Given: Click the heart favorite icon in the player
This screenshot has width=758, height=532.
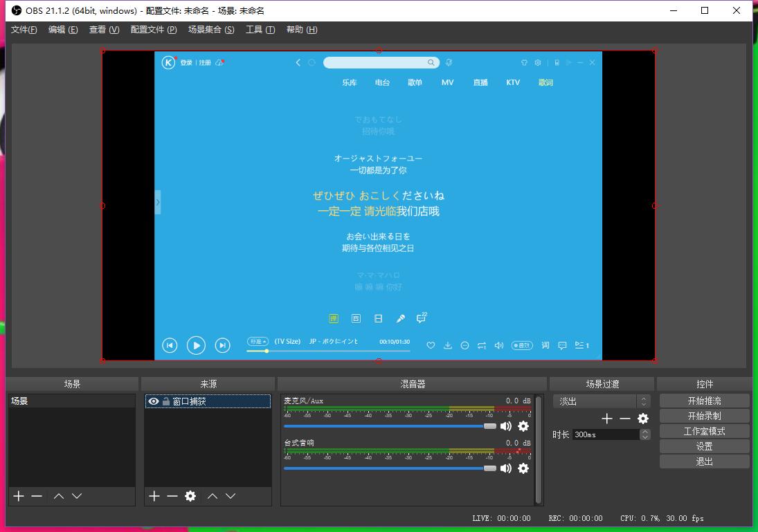Looking at the screenshot, I should [x=431, y=345].
